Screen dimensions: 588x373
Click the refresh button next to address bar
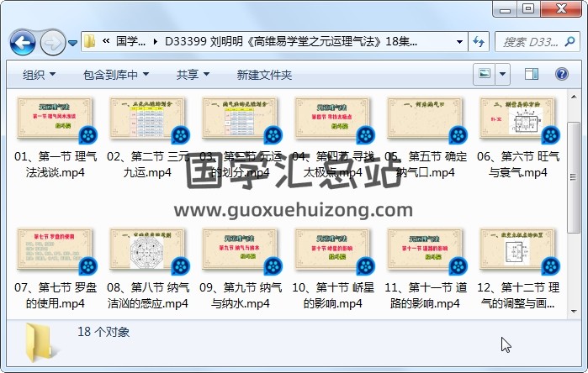[478, 41]
